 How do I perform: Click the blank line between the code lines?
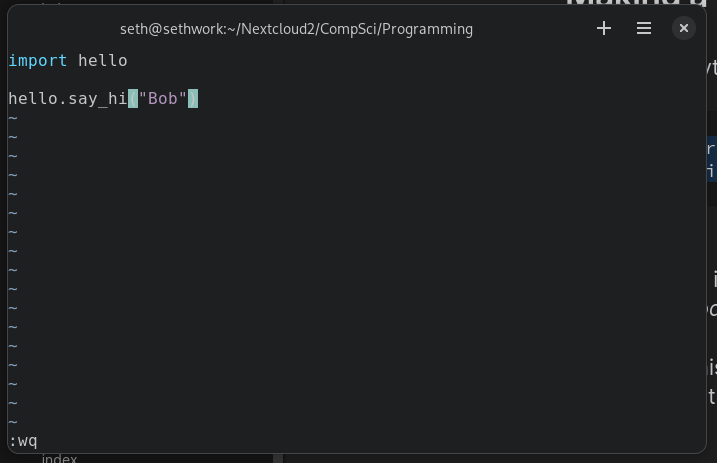tap(100, 80)
